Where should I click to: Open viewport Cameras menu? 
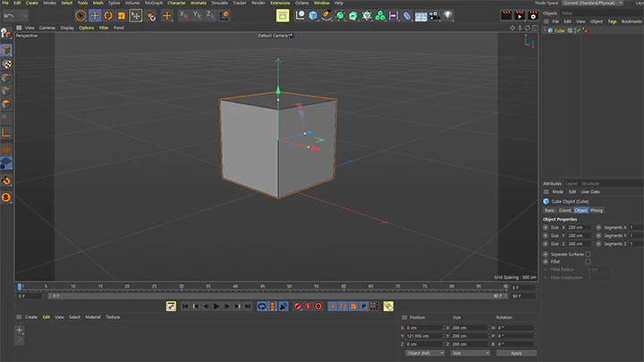[47, 28]
